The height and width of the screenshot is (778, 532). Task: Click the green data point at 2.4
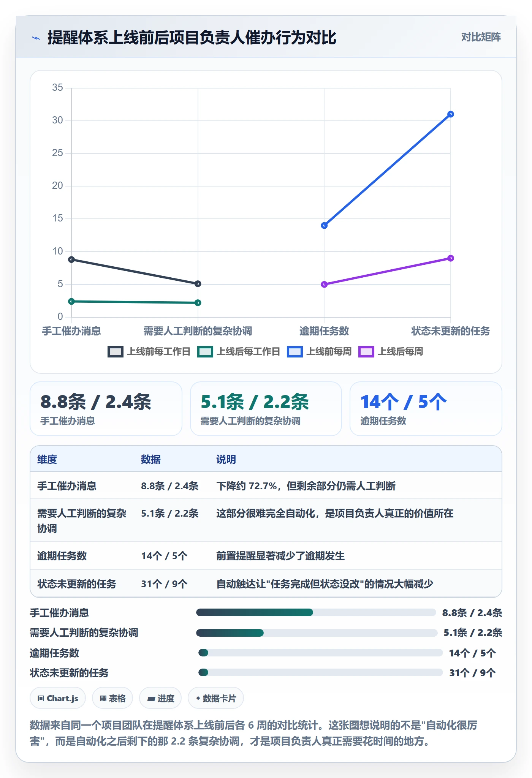[x=71, y=302]
